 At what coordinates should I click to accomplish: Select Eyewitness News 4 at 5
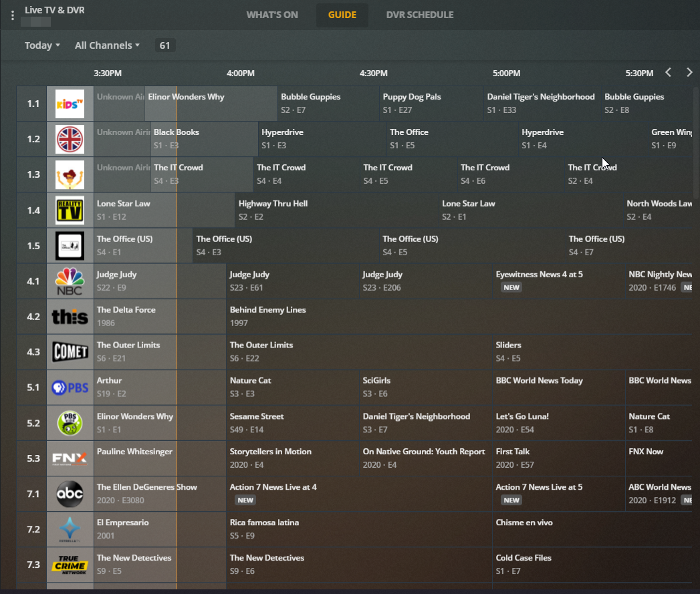559,281
